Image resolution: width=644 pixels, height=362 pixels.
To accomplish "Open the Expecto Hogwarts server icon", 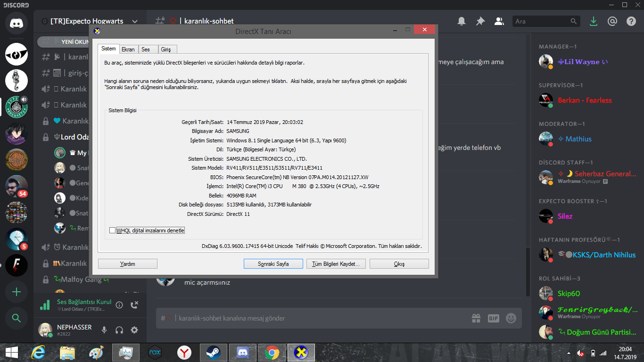I will [x=17, y=107].
